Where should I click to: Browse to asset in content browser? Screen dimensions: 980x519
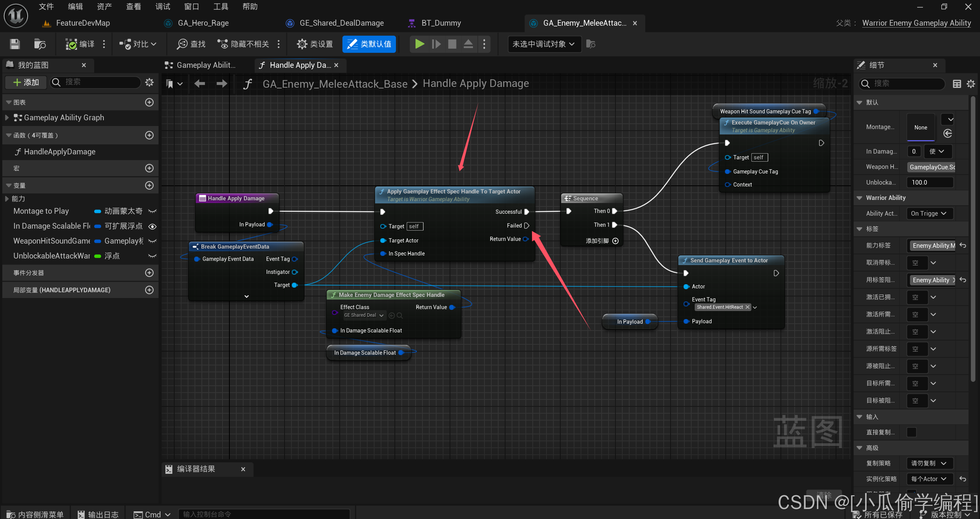(x=39, y=44)
